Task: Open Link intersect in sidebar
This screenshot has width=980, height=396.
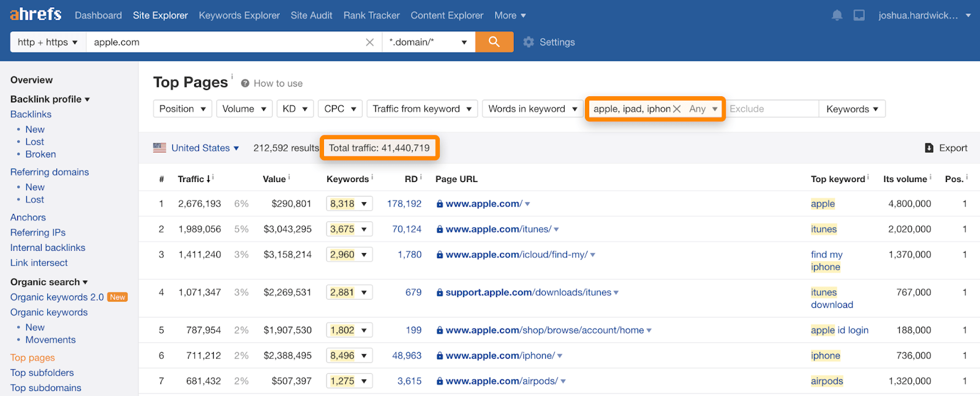Action: (39, 263)
